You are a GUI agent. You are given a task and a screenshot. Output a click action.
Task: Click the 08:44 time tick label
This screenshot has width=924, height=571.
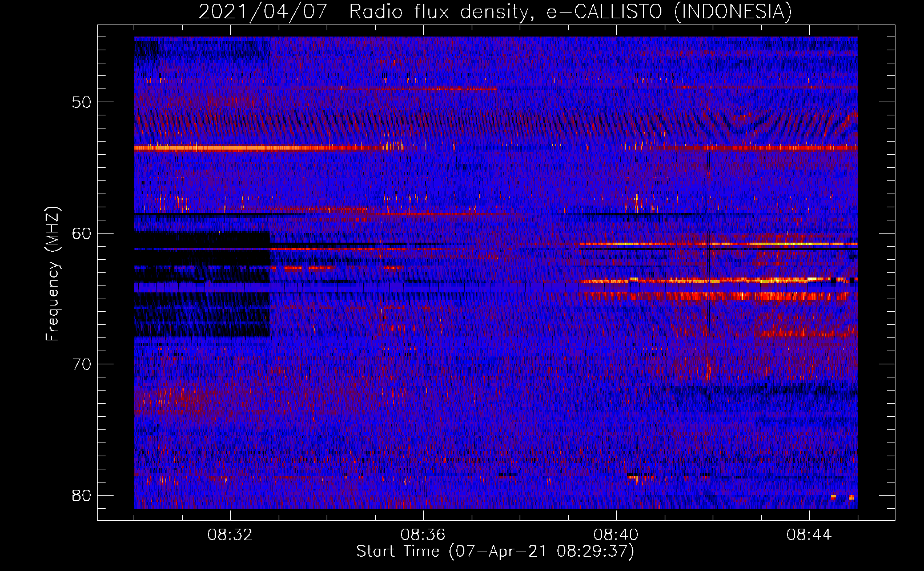click(809, 535)
